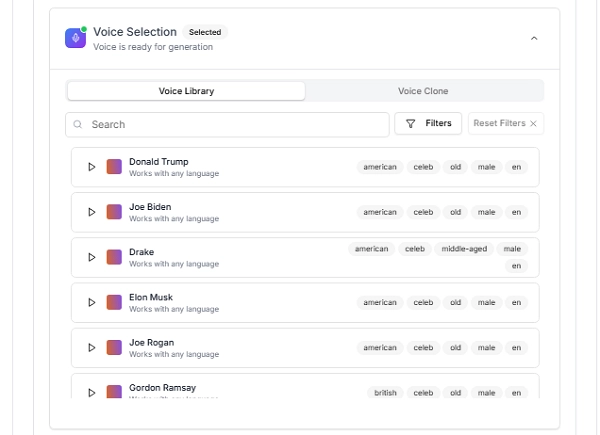
Task: Click the en tag on Joe Rogan
Action: (x=516, y=347)
